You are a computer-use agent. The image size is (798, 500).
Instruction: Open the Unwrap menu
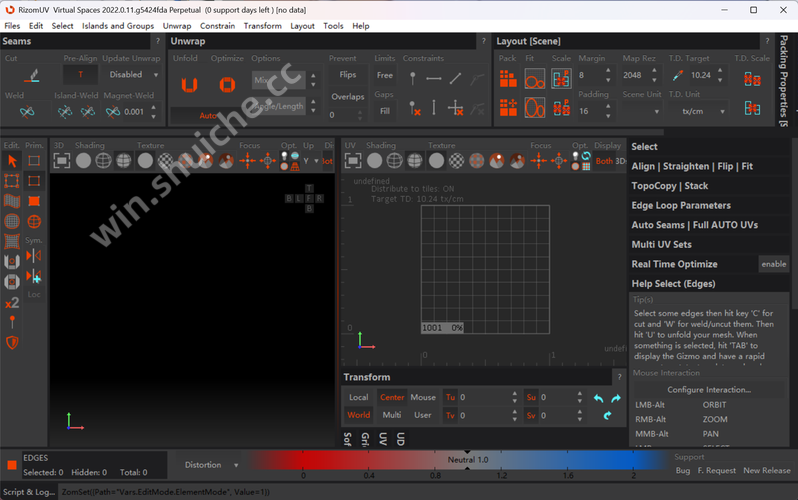177,26
